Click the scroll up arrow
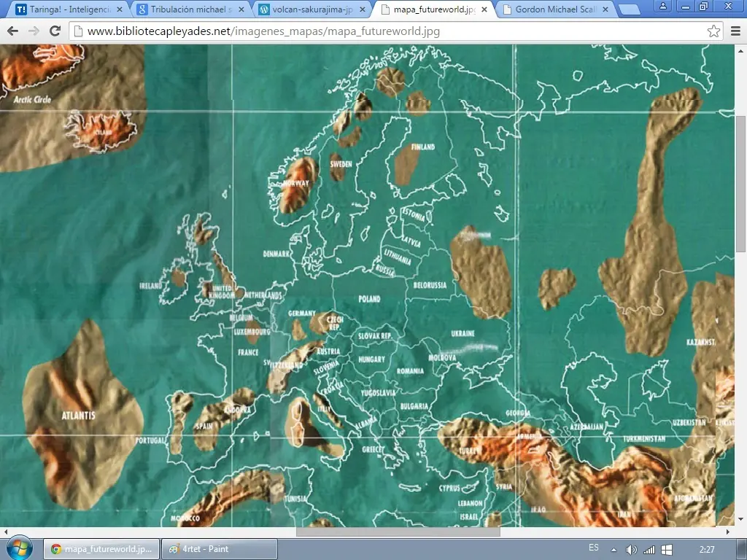This screenshot has width=747, height=560. point(740,50)
